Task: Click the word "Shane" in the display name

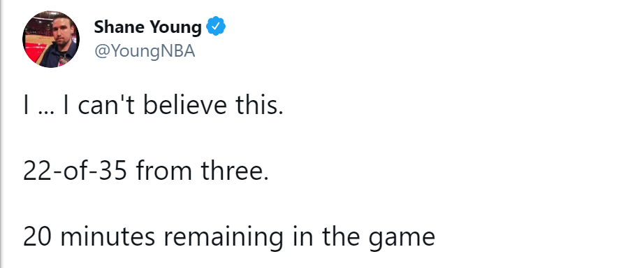Action: pos(119,27)
